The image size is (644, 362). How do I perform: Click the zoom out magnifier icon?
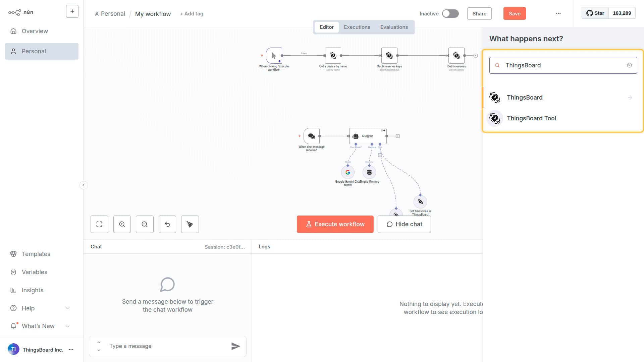tap(145, 224)
